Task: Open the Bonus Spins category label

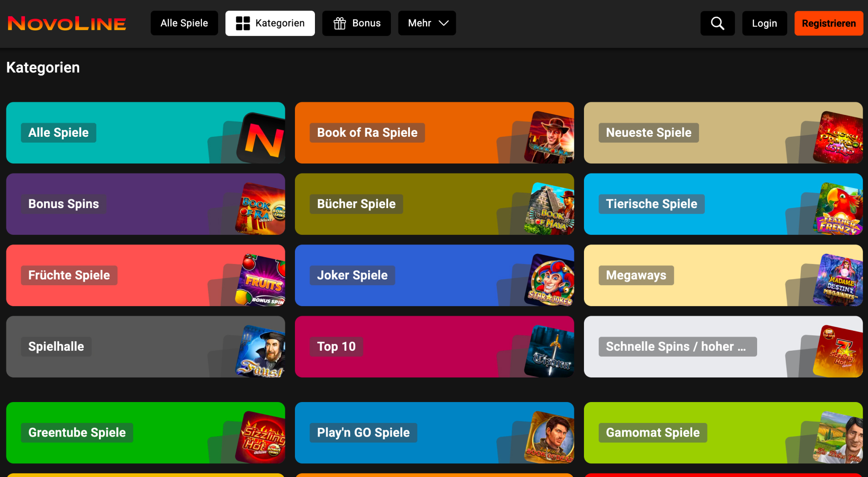Action: pos(64,204)
